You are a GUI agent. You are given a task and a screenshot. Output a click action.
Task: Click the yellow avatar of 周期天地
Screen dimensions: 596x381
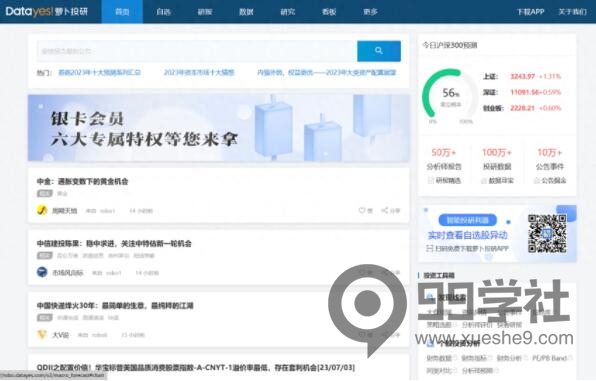(42, 210)
